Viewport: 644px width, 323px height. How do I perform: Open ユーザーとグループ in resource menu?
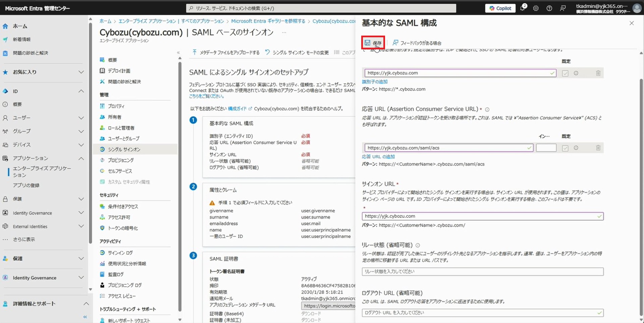(123, 138)
